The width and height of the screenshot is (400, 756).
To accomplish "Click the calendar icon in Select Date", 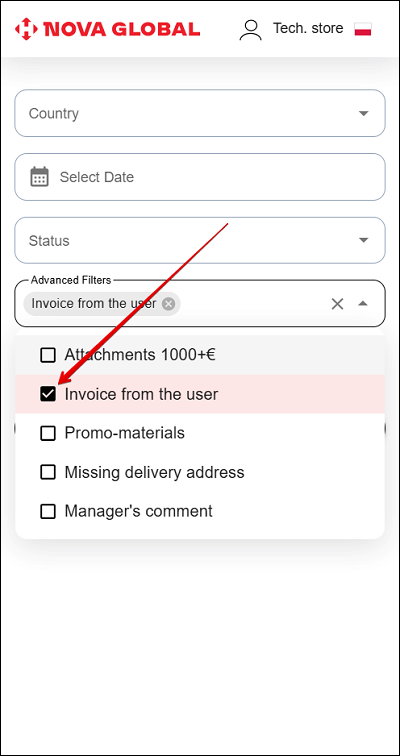I will click(x=40, y=176).
